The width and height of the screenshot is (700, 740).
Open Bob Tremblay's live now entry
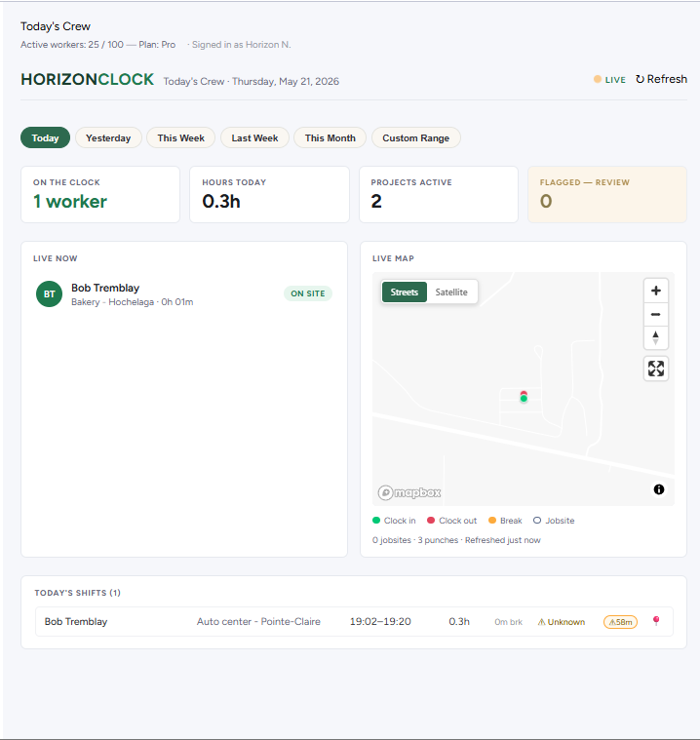pos(184,294)
